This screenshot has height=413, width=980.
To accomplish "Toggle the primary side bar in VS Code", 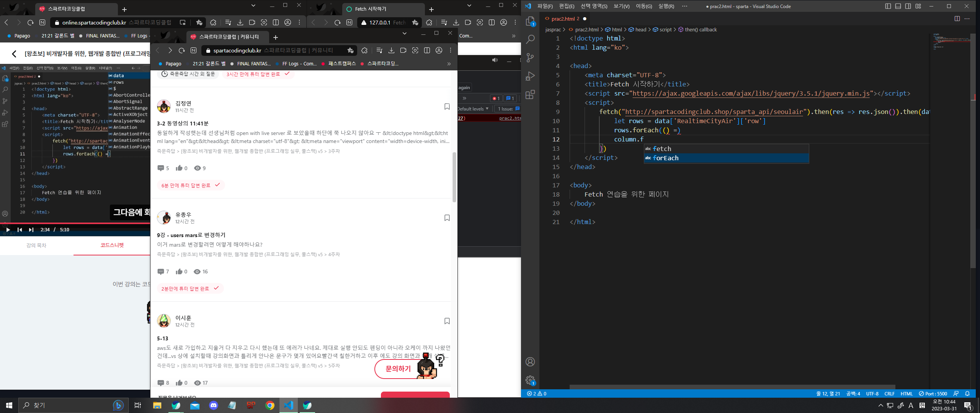I will point(888,6).
